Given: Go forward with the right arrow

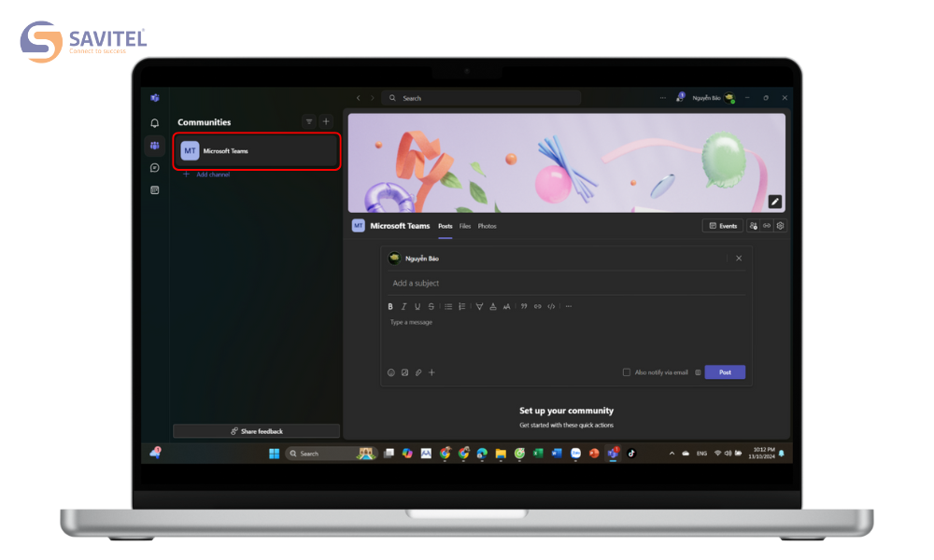Looking at the screenshot, I should [x=373, y=98].
